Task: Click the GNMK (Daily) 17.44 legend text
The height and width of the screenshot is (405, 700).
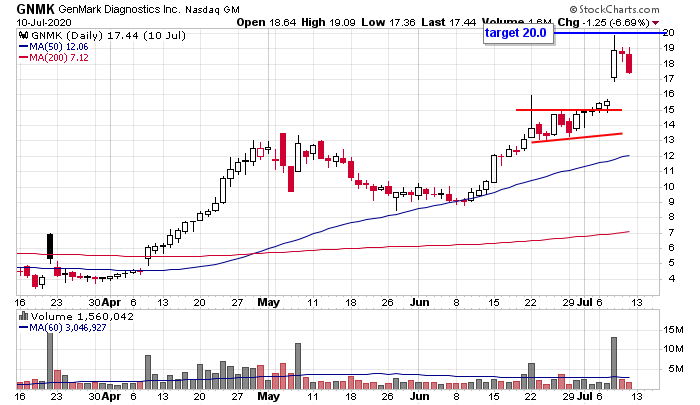Action: (x=108, y=36)
